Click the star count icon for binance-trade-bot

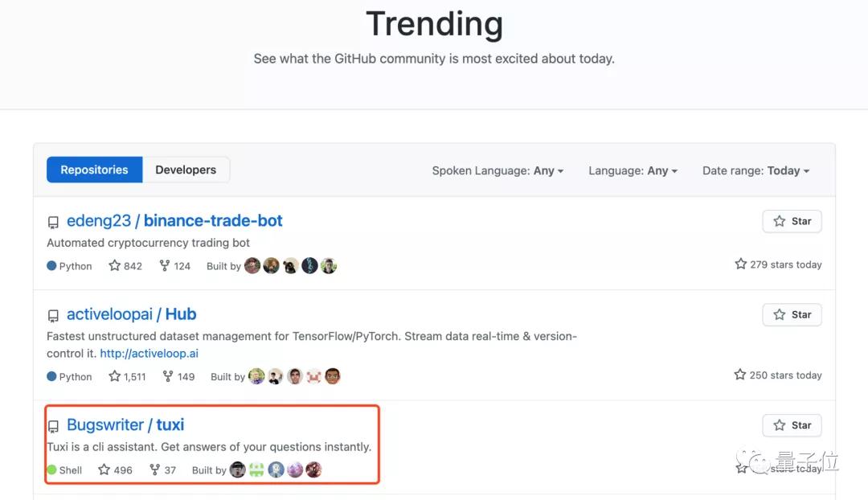point(115,266)
